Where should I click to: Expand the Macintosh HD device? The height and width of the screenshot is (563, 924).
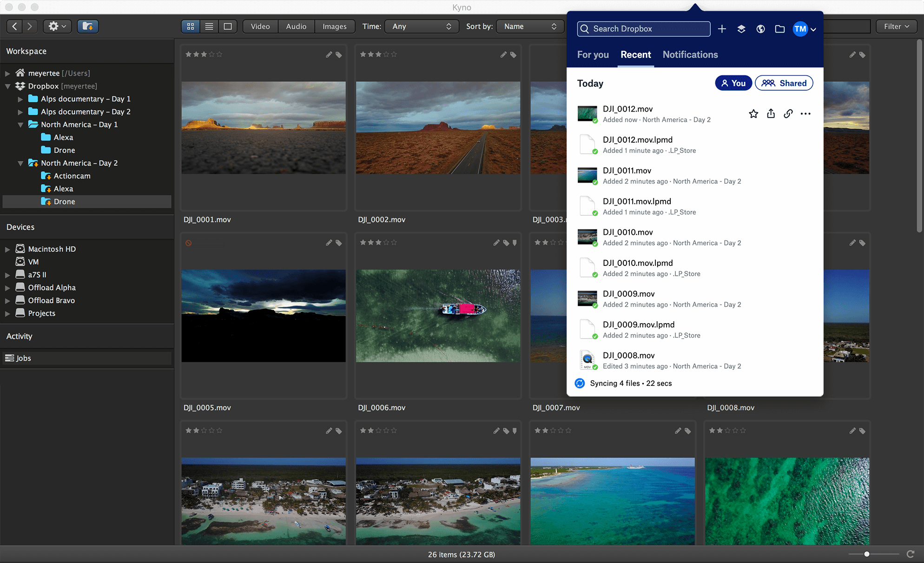(7, 249)
